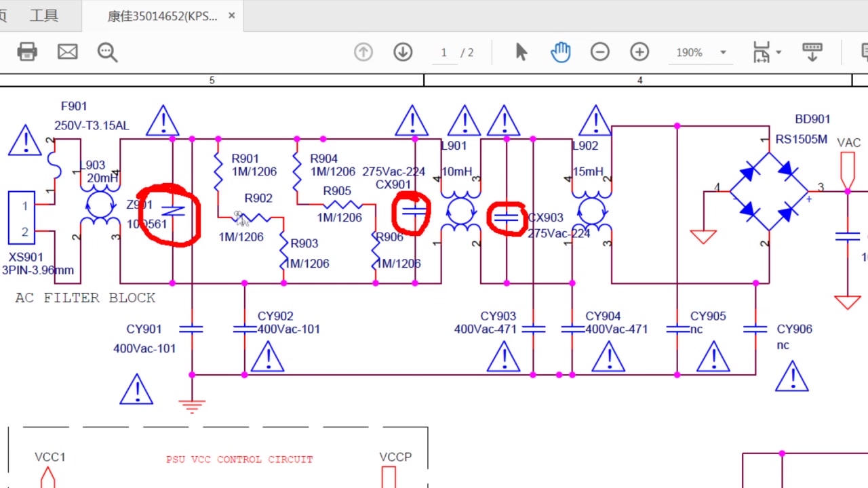
Task: Click PSU VCC CONTROL CIRCUIT heading
Action: (x=239, y=460)
